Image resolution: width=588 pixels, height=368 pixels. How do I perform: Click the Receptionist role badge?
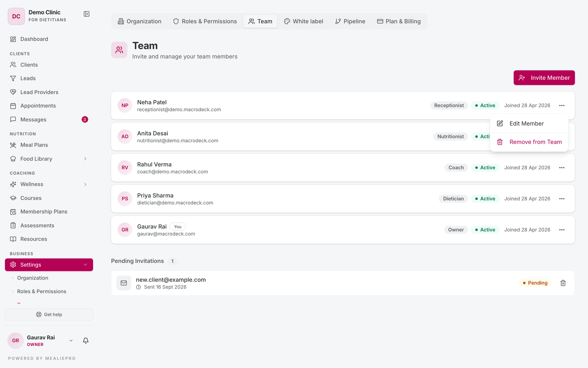pyautogui.click(x=449, y=105)
